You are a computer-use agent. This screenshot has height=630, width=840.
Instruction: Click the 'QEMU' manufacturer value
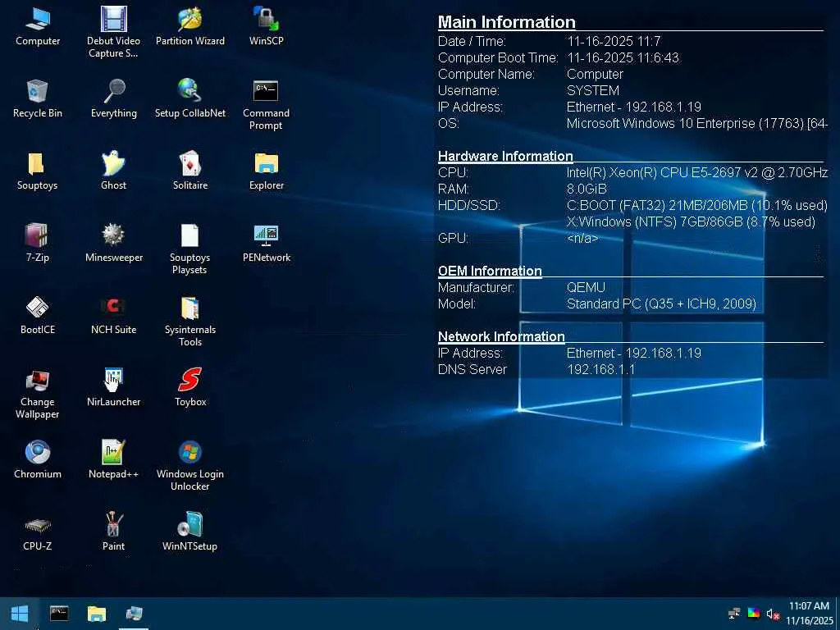(x=586, y=288)
